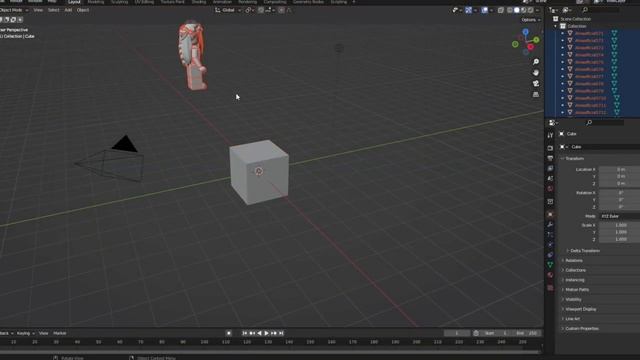
Task: Open the viewport Options dropdown
Action: 531,20
